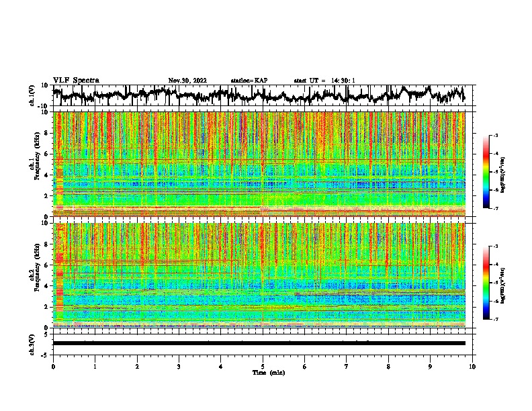Click the time axis tick label "1"

tap(95, 367)
